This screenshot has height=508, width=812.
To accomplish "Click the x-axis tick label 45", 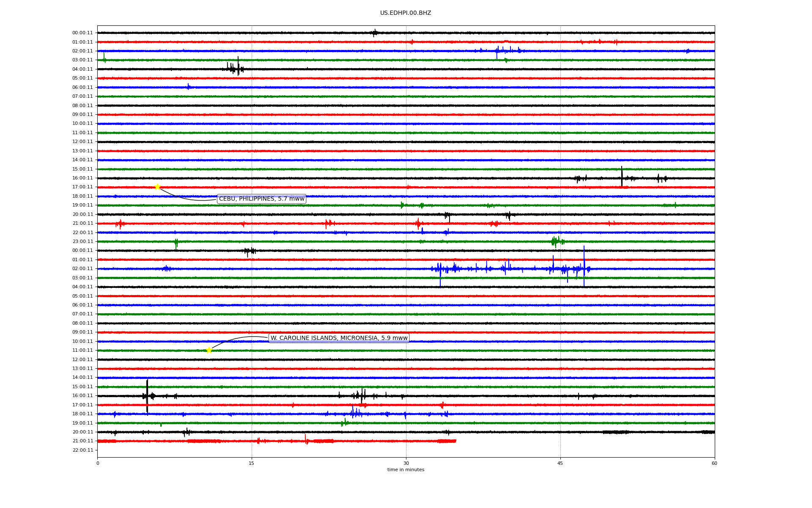I will (560, 463).
